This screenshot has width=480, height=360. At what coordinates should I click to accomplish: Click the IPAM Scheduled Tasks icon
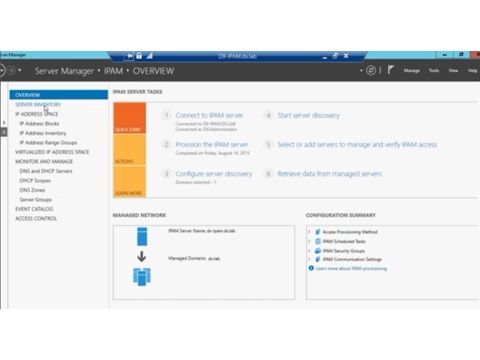pos(318,241)
